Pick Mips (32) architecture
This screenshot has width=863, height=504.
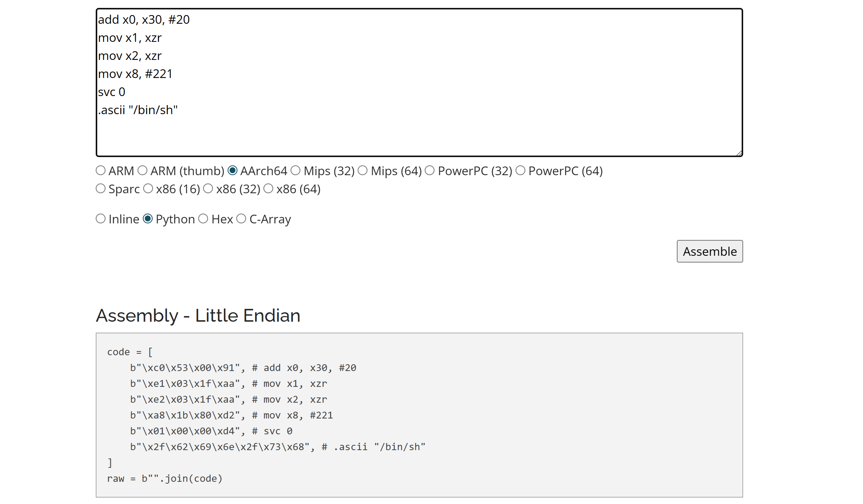[296, 171]
